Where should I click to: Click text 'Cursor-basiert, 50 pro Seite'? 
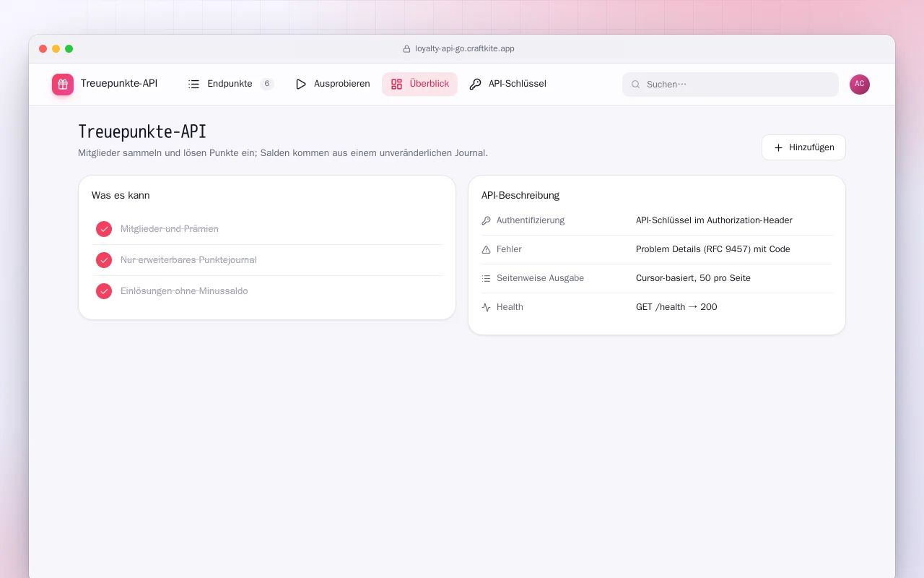point(693,278)
